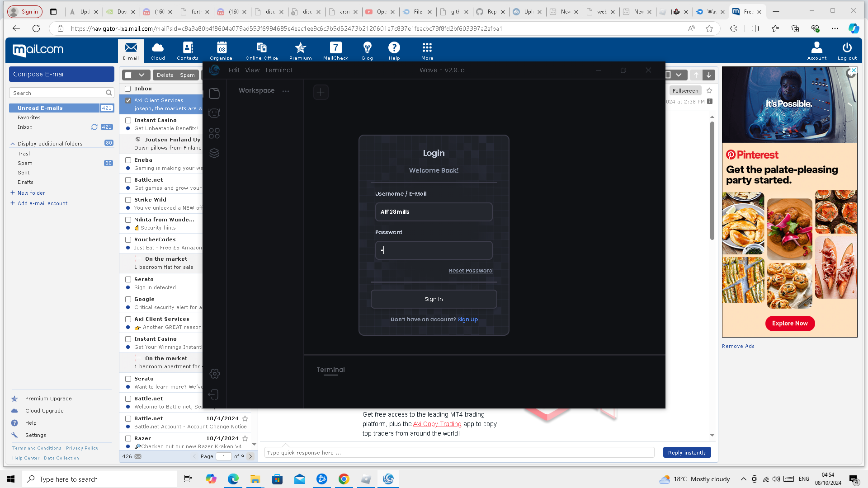Add a new tab with plus icon in Wave
The width and height of the screenshot is (868, 488).
pos(321,92)
